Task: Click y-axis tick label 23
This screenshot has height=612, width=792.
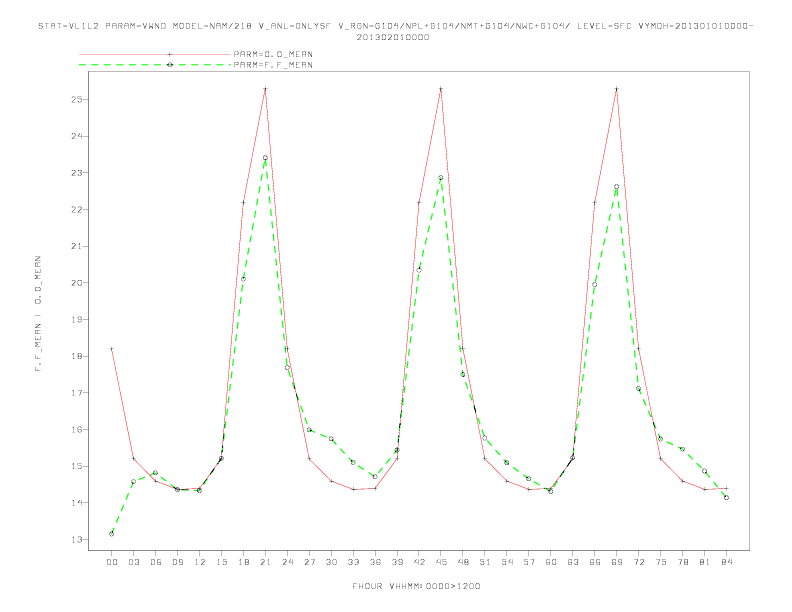Action: click(x=77, y=173)
